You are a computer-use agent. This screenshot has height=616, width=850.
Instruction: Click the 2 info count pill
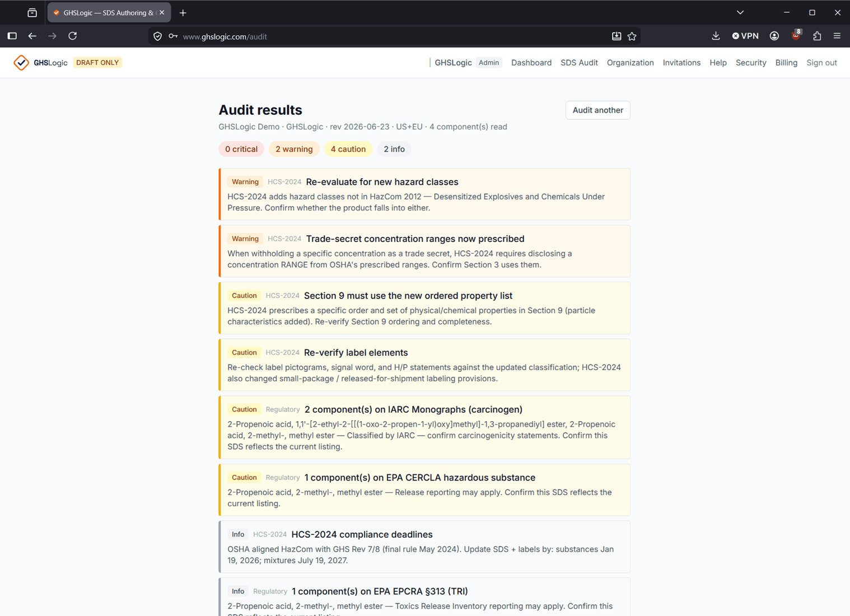394,149
